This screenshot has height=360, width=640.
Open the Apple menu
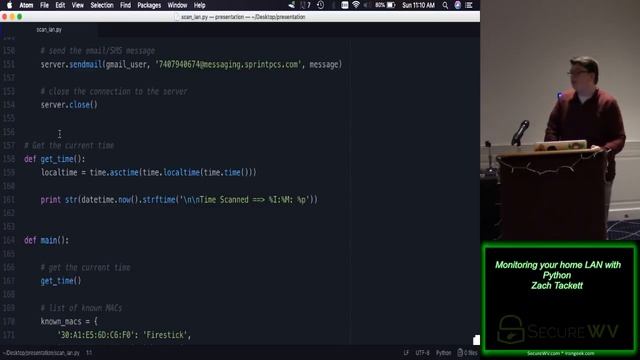[x=9, y=5]
